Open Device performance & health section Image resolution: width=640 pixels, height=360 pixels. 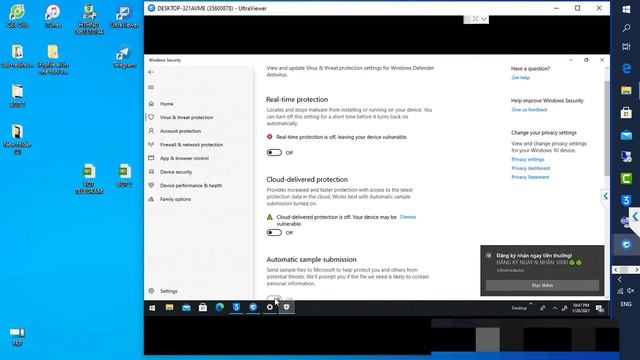tap(191, 185)
